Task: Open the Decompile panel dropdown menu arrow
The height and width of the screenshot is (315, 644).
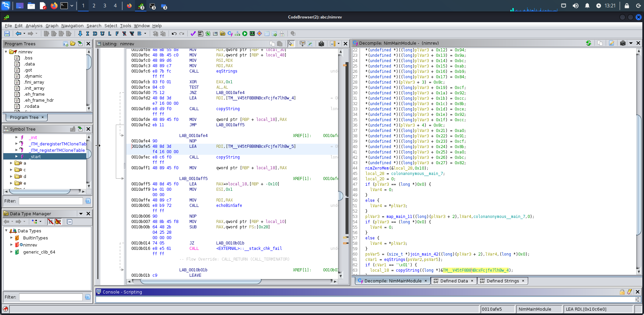Action: coord(631,43)
